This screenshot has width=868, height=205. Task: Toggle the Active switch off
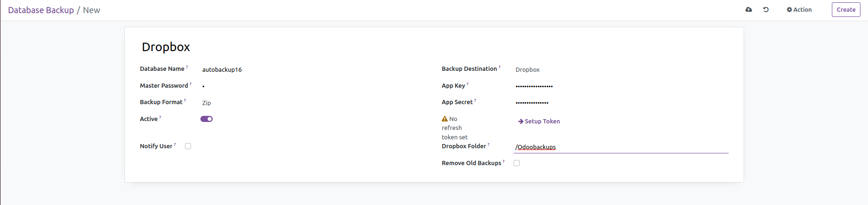coord(207,119)
